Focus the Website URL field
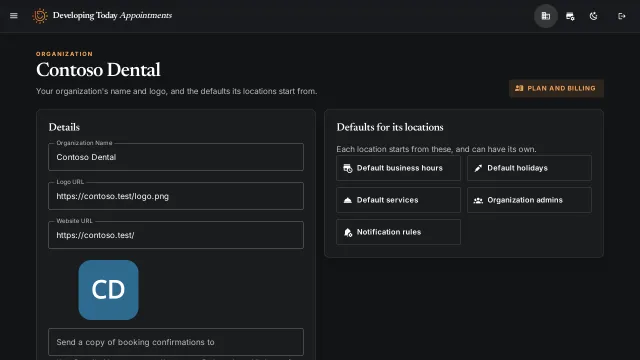The image size is (640, 360). point(176,235)
